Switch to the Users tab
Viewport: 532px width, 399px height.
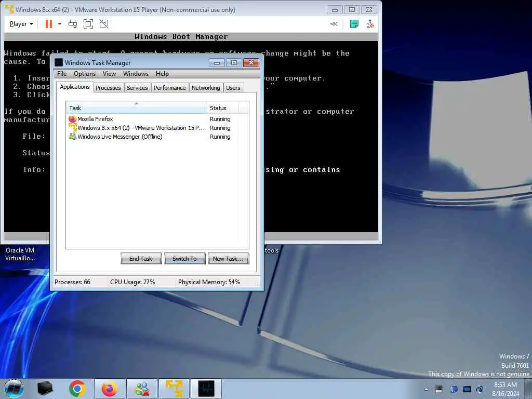233,88
